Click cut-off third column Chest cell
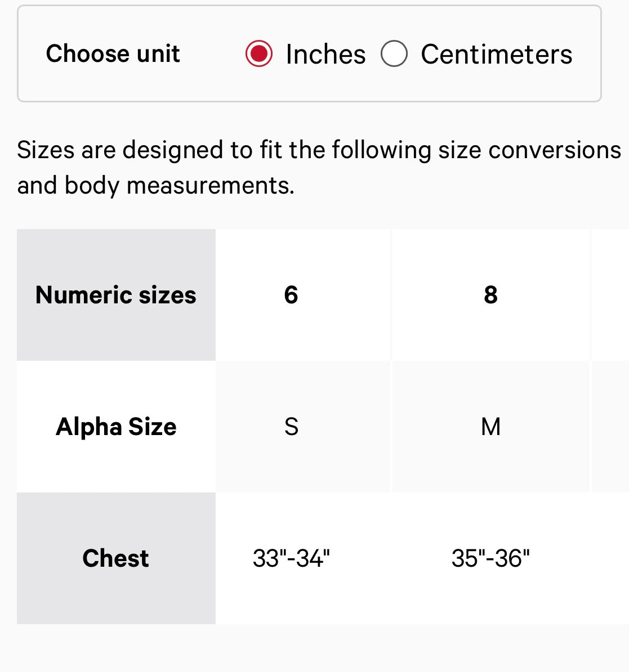Screen dimensions: 629x672 point(611,558)
